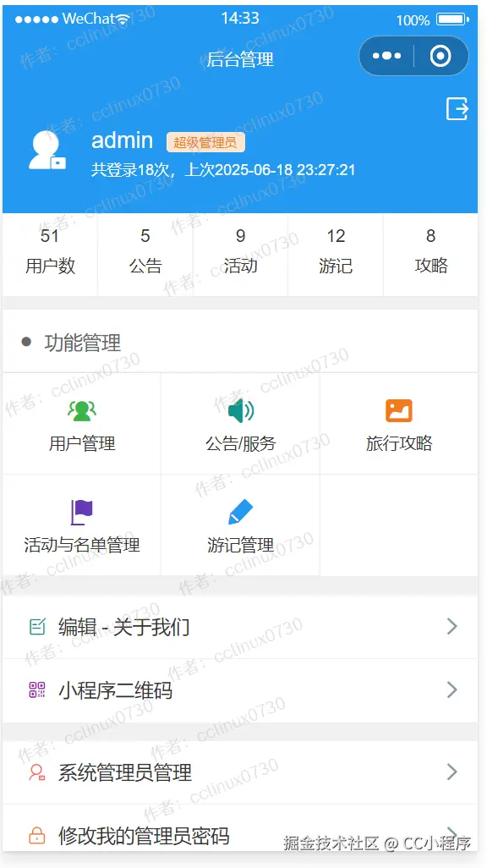Open 编辑 - 关于我们 entry

(x=240, y=627)
